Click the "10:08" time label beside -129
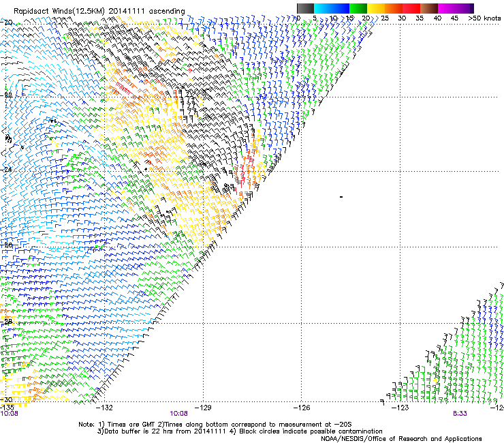The width and height of the screenshot is (504, 443). (x=178, y=414)
